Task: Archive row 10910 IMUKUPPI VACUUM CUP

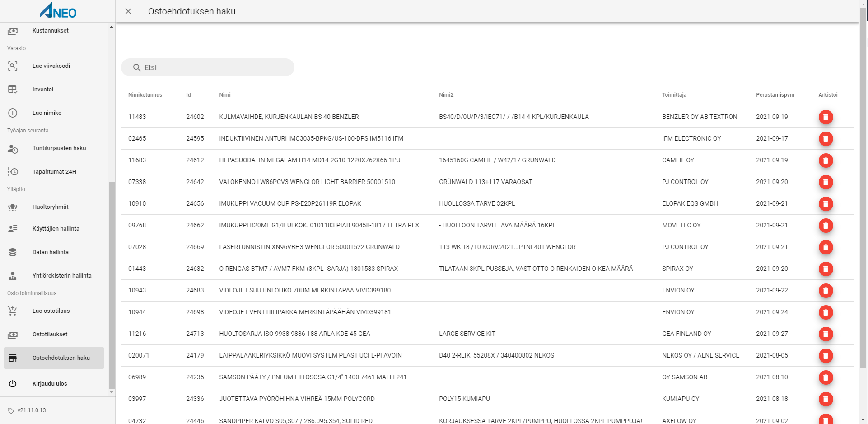Action: coord(826,204)
